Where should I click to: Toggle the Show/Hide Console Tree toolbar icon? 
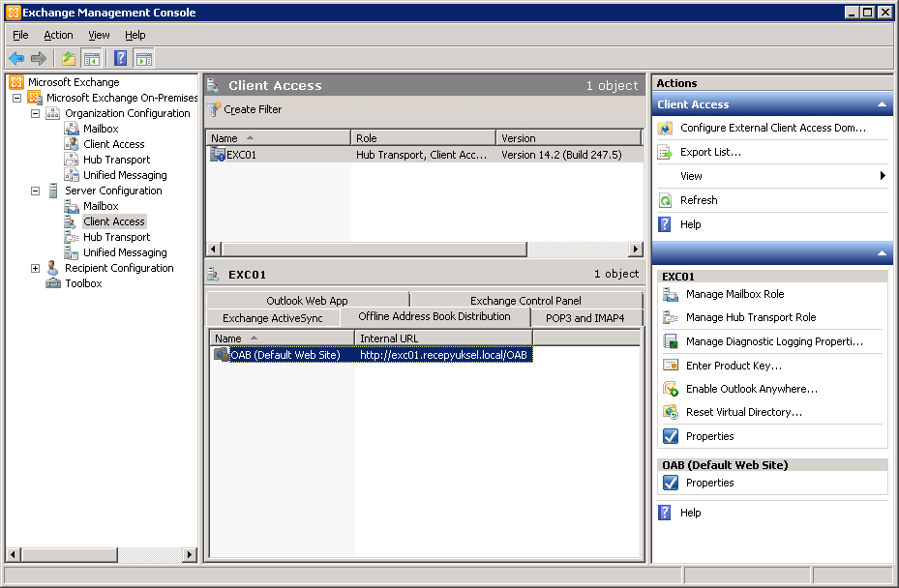tap(91, 58)
